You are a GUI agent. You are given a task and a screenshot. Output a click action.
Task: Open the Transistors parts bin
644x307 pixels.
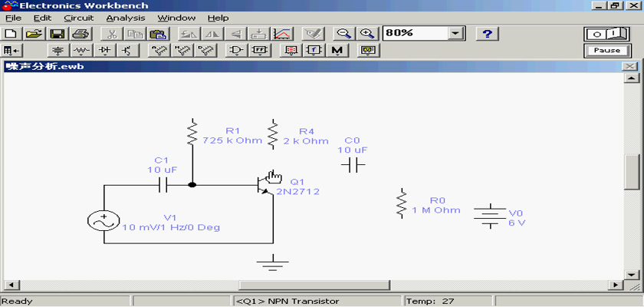click(x=127, y=51)
